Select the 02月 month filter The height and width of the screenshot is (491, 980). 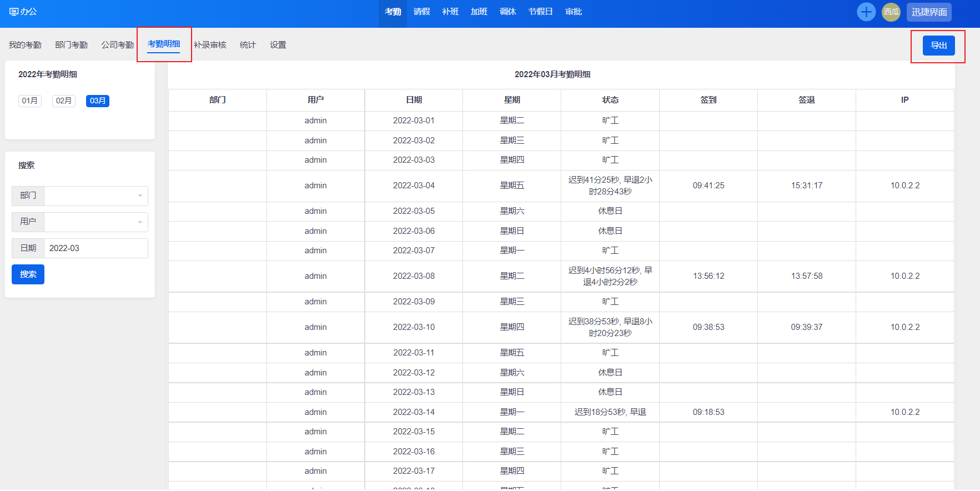[64, 101]
